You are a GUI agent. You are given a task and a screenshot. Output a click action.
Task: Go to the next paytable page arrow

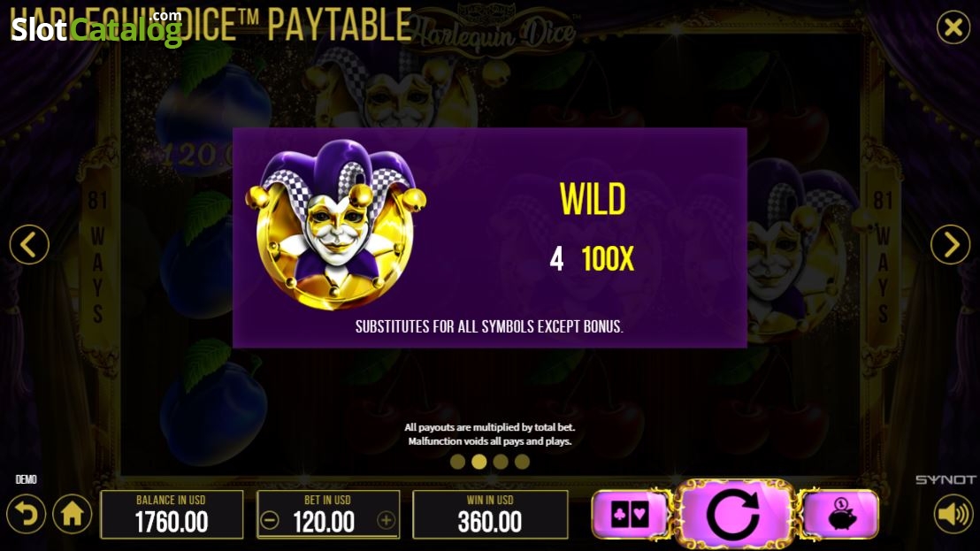tap(950, 244)
